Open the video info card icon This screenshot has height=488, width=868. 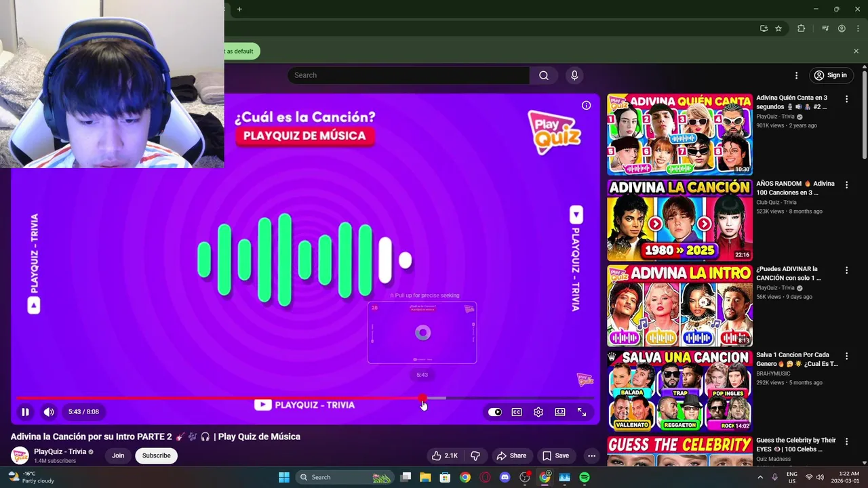[x=586, y=105]
